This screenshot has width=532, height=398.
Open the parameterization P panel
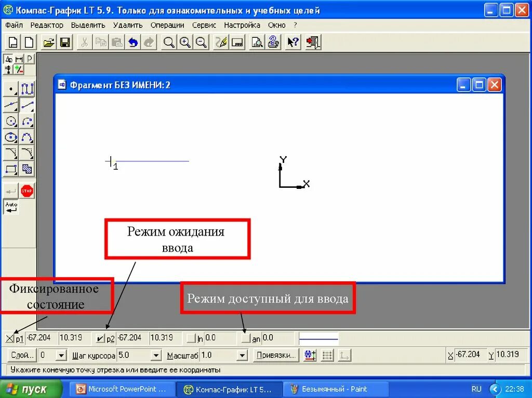click(30, 59)
